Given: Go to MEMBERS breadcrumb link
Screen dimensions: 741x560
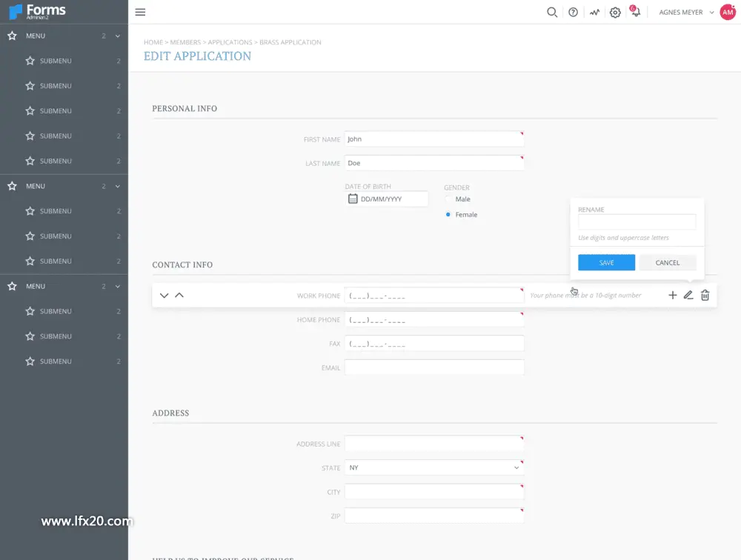Looking at the screenshot, I should tap(185, 42).
